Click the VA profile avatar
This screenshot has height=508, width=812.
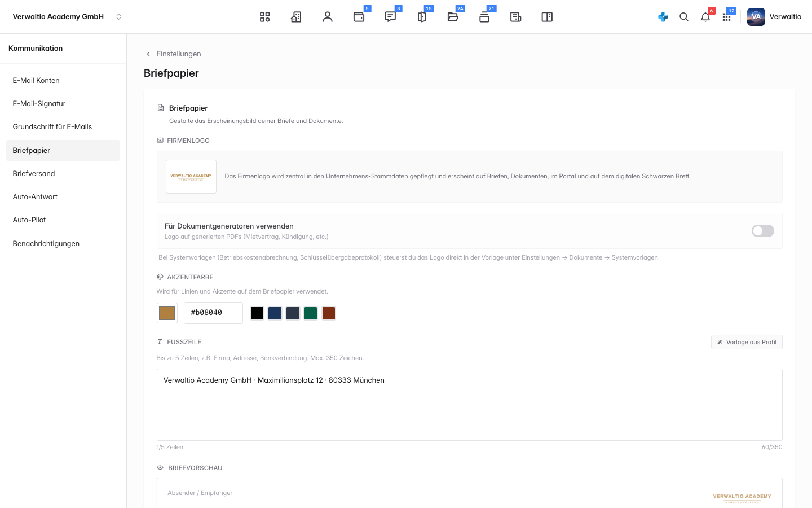point(756,17)
